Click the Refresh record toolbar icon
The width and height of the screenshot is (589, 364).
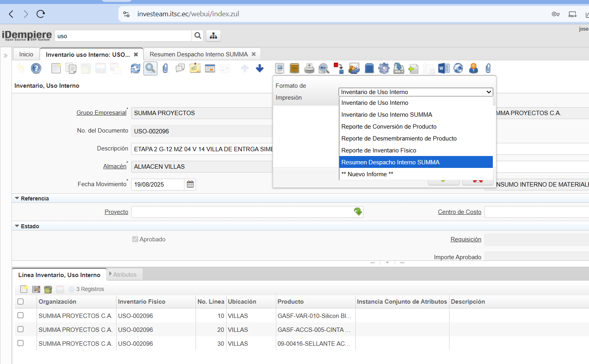tap(136, 69)
